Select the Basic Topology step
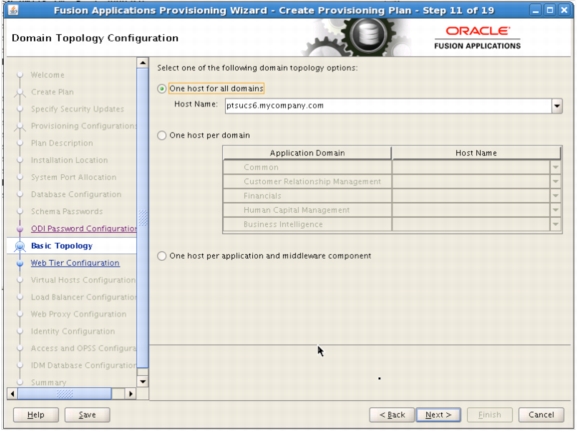 click(x=62, y=246)
